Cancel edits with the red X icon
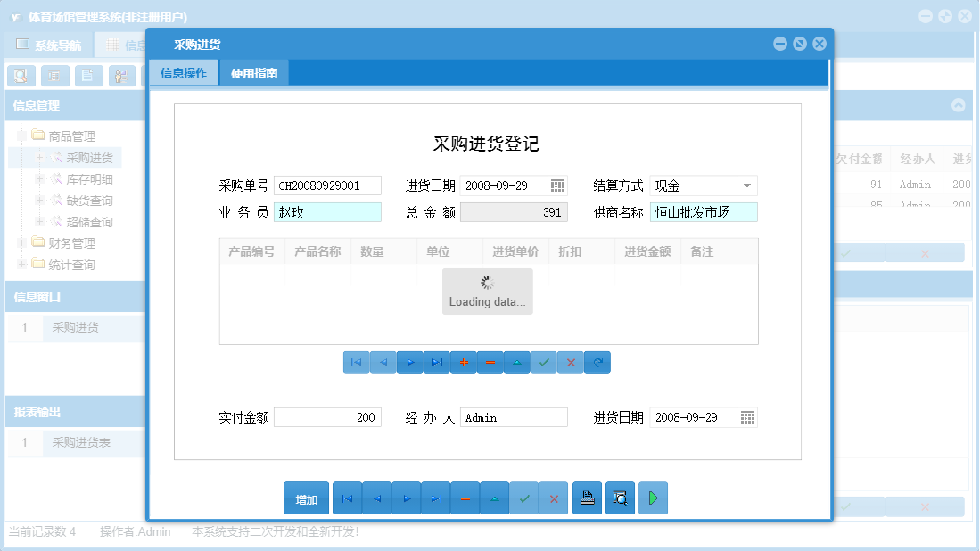 coord(571,362)
